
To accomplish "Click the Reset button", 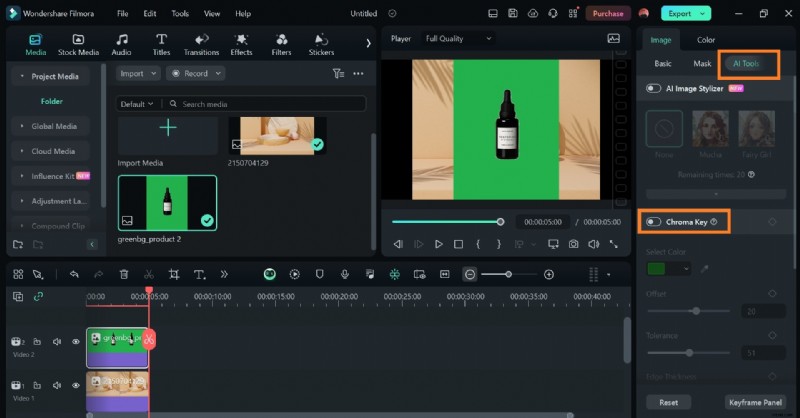I will coord(668,402).
